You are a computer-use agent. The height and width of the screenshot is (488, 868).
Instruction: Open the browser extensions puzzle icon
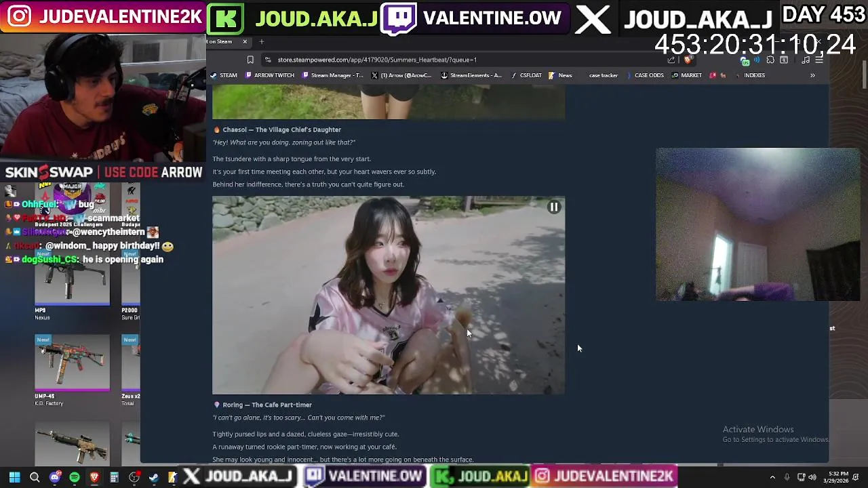pos(770,60)
